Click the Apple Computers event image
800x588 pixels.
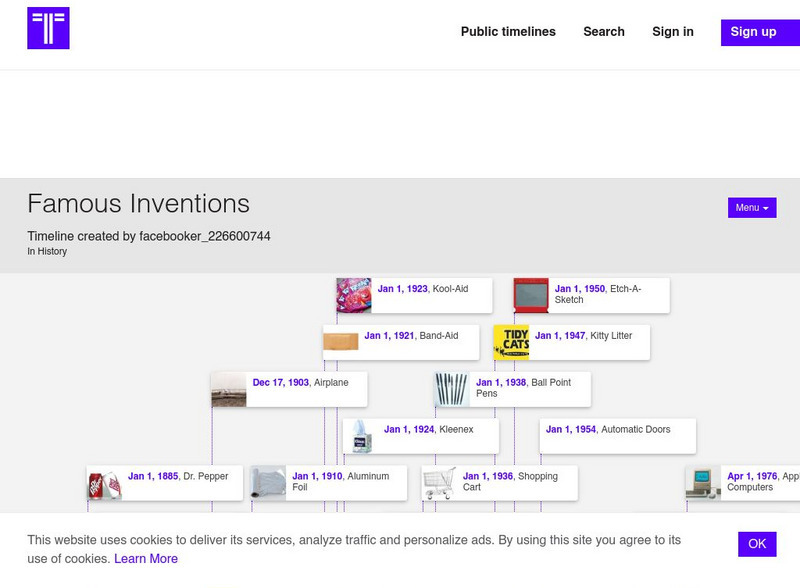tap(703, 484)
